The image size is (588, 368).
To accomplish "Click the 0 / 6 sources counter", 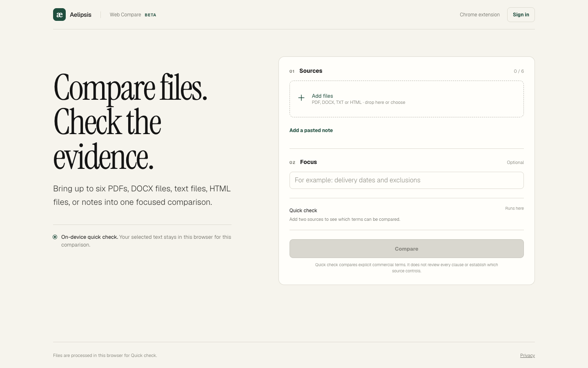I will click(x=519, y=71).
